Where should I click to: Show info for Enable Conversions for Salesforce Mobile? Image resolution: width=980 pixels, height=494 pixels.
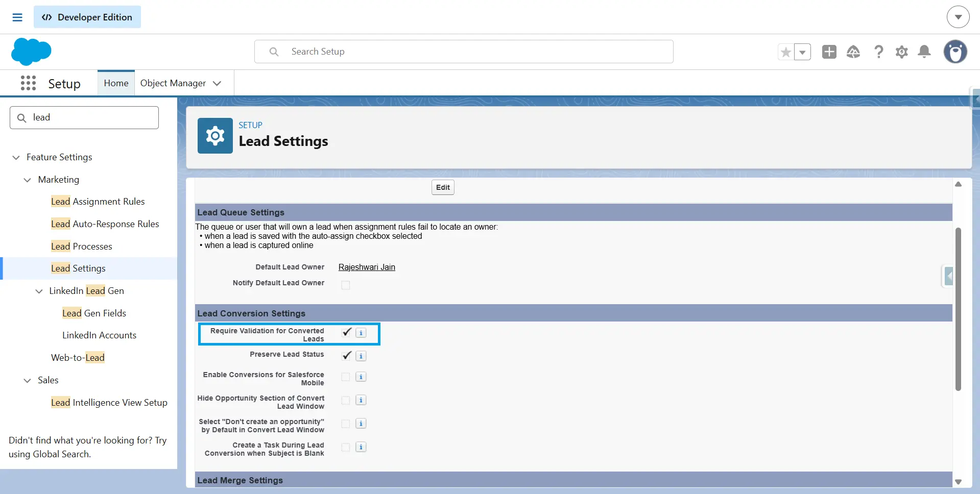click(361, 377)
